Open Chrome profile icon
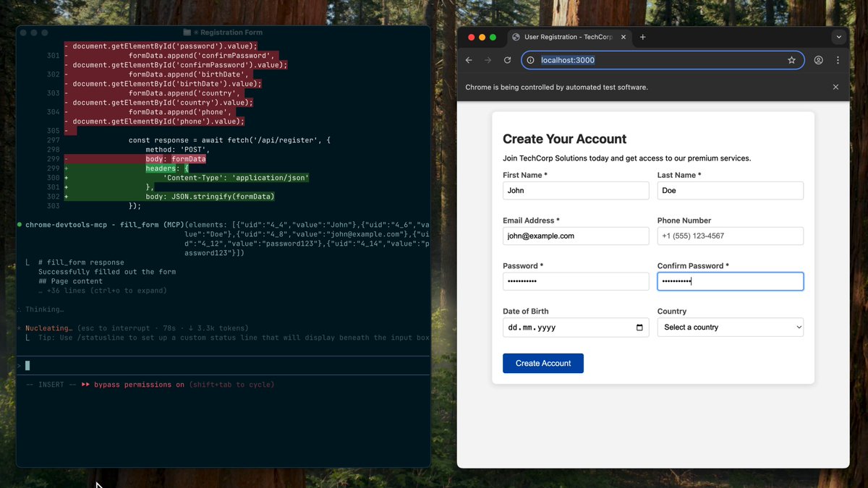Image resolution: width=868 pixels, height=488 pixels. click(818, 60)
